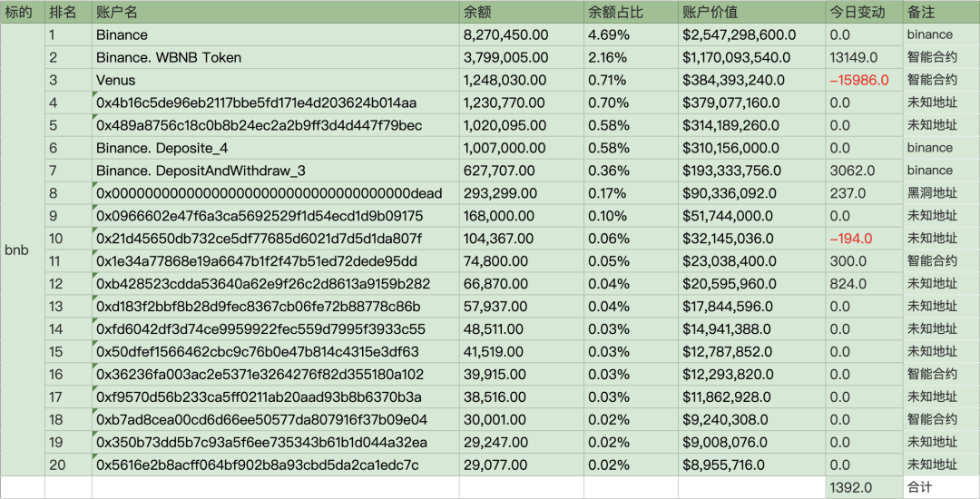Select address cell starting 0x0966602e
The image size is (980, 499).
point(275,216)
